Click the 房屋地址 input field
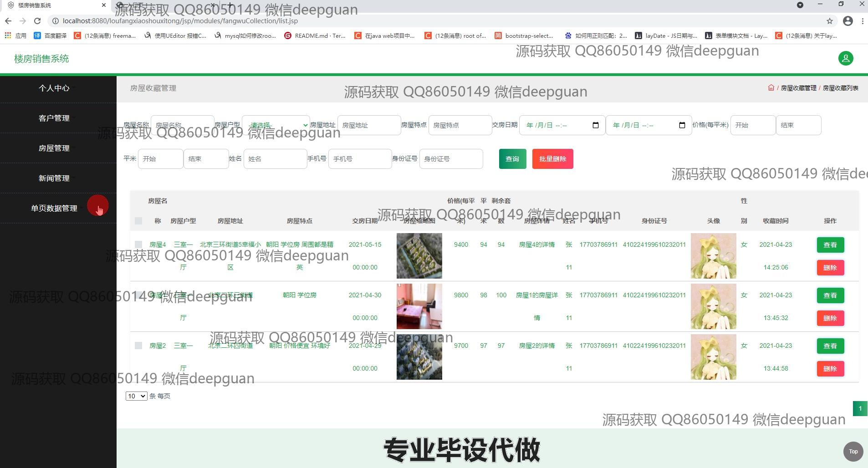Screen dimensions: 868x468 [369, 125]
